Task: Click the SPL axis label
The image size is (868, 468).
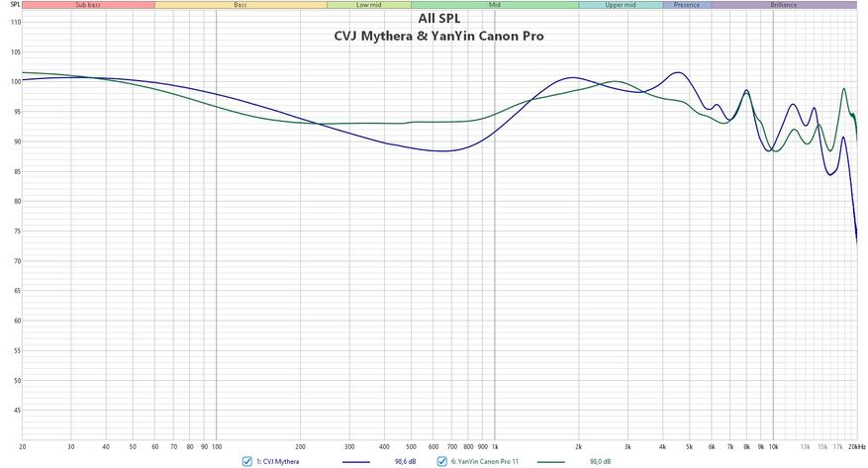Action: (x=15, y=5)
